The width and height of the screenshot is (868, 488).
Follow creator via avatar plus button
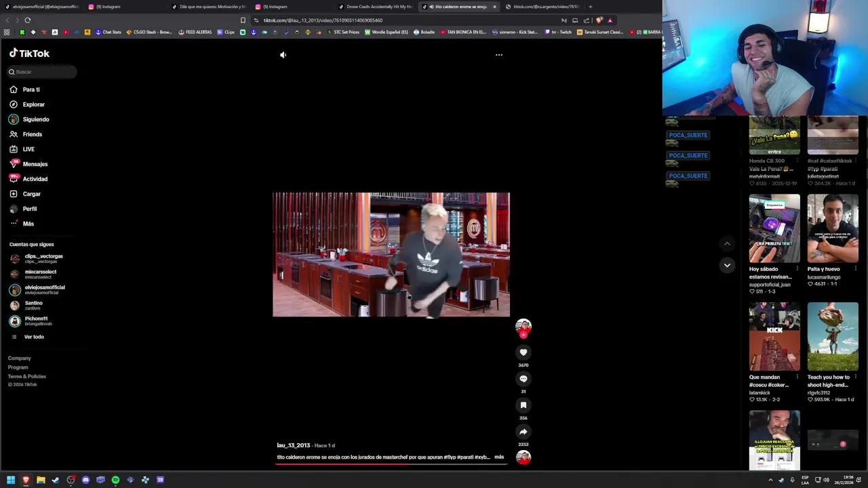pos(523,334)
